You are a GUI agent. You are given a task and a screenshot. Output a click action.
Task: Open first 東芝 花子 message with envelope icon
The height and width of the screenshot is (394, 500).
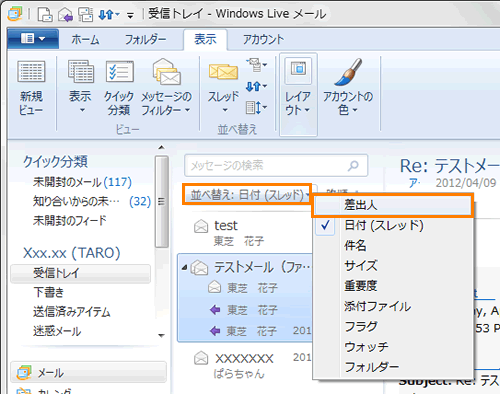point(245,288)
